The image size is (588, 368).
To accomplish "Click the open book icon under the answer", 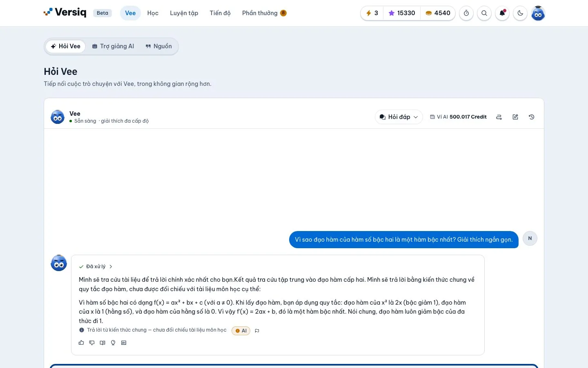I will point(102,343).
